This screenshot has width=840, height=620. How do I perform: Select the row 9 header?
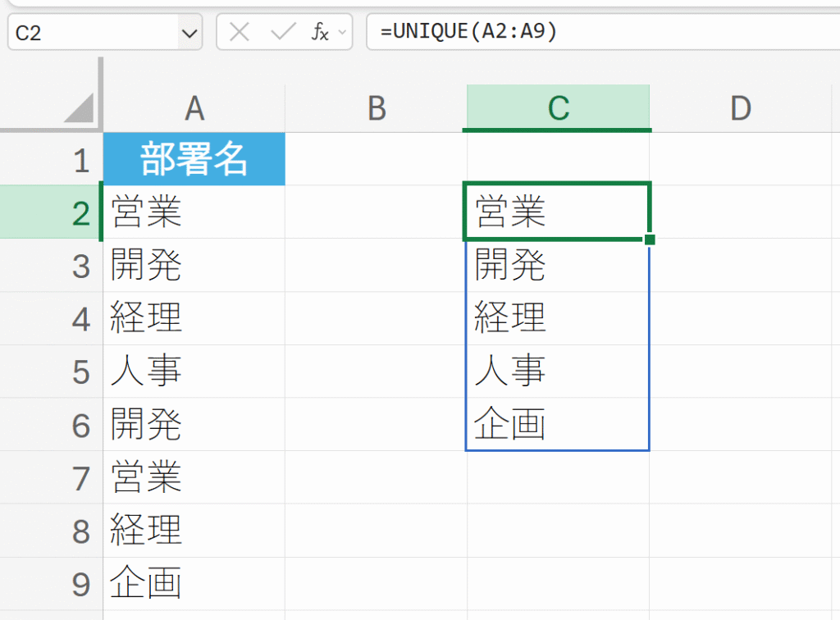(80, 584)
